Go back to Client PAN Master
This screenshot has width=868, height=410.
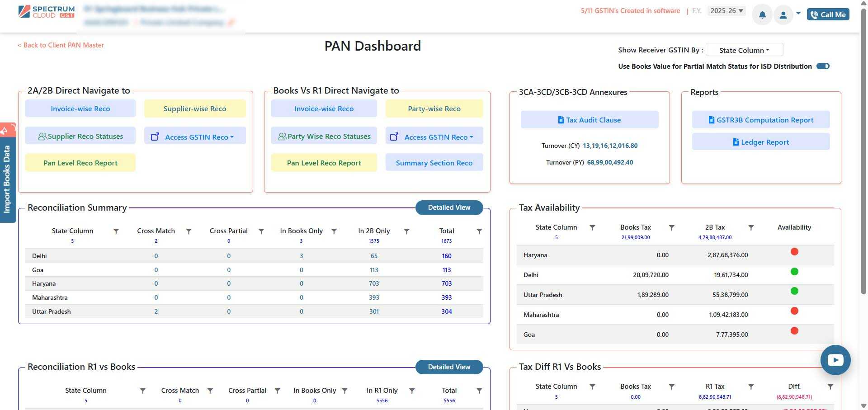(61, 45)
